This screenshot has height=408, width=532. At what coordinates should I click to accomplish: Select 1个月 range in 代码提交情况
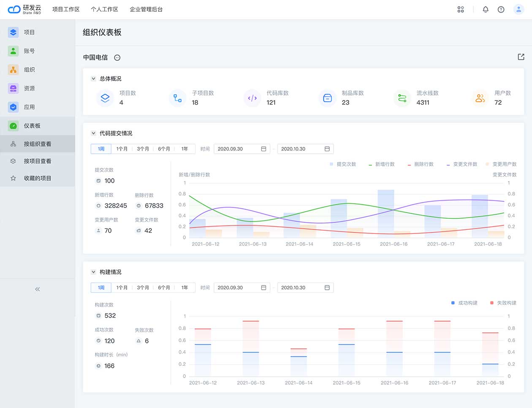122,149
